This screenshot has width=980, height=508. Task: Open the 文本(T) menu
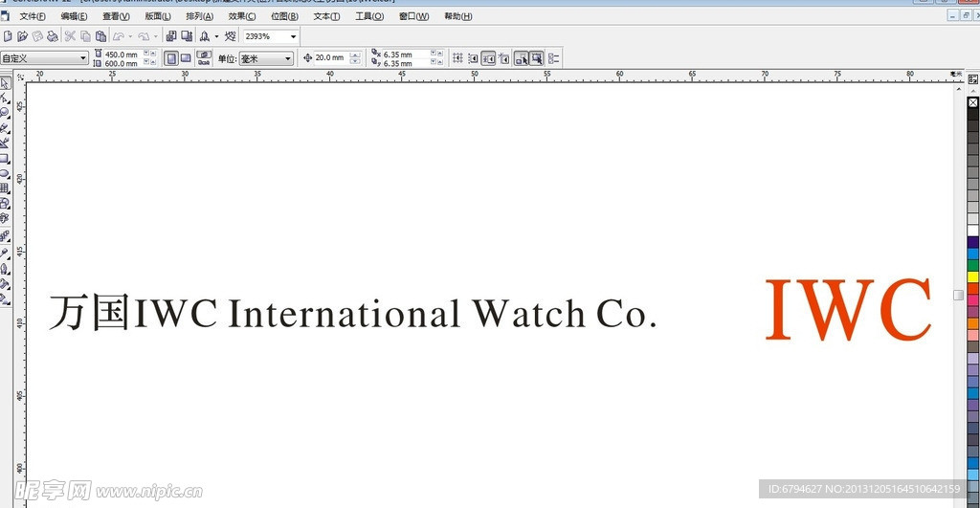[326, 16]
